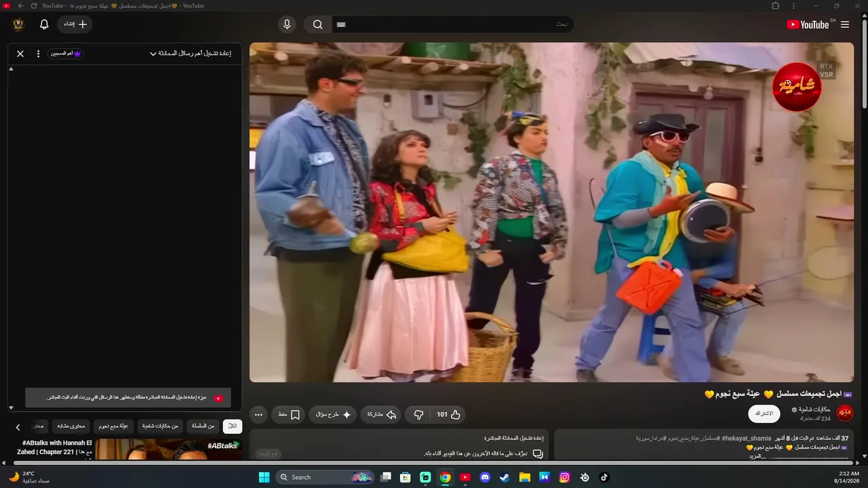Select the من حكايات شامية filter chip
Image resolution: width=868 pixels, height=488 pixels.
161,426
